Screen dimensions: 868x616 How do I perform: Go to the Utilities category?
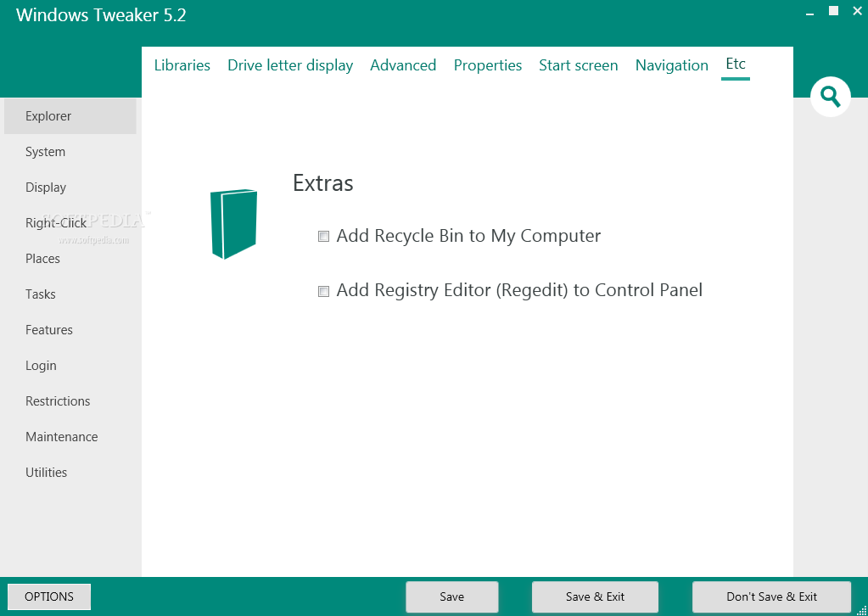46,473
